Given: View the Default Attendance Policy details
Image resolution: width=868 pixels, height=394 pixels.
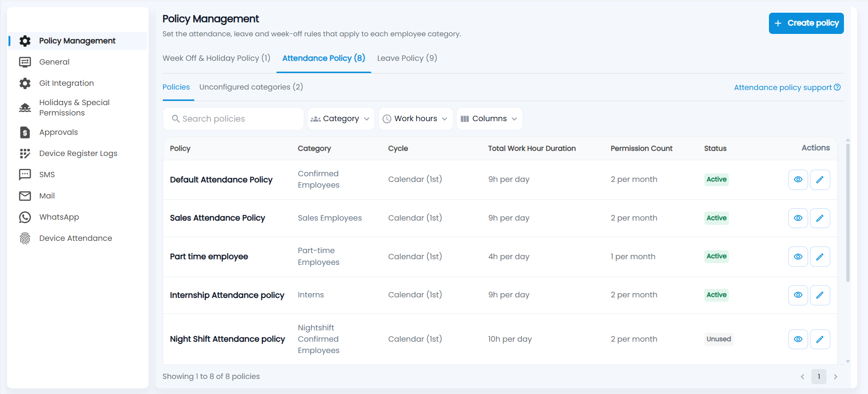Looking at the screenshot, I should tap(798, 180).
